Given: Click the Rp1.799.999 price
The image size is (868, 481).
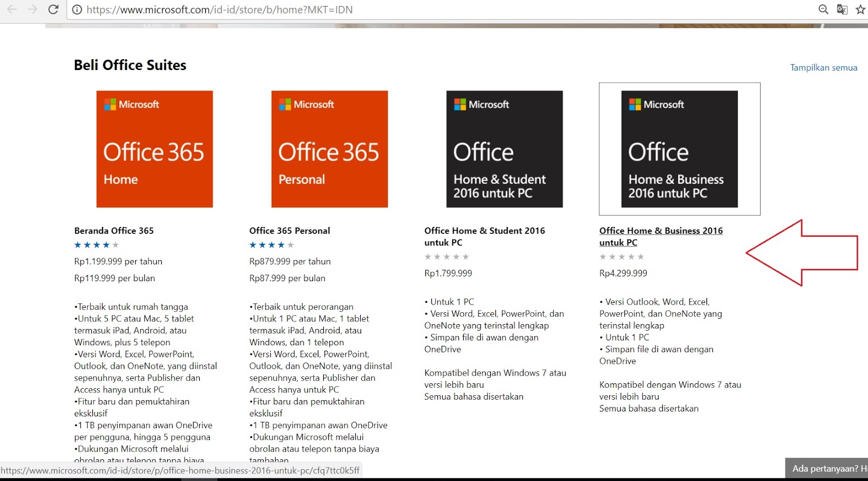Looking at the screenshot, I should point(448,274).
